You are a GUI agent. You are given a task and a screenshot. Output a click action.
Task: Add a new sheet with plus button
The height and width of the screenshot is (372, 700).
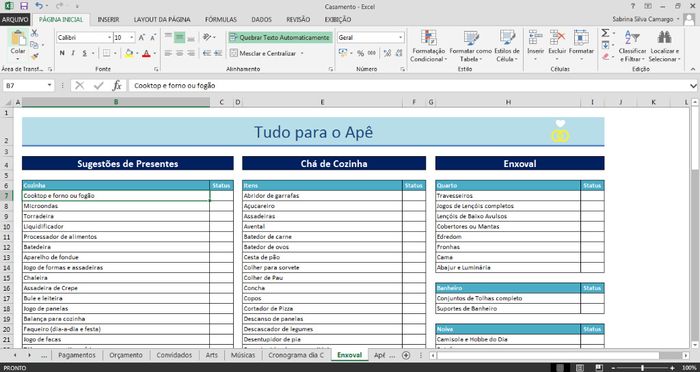405,355
